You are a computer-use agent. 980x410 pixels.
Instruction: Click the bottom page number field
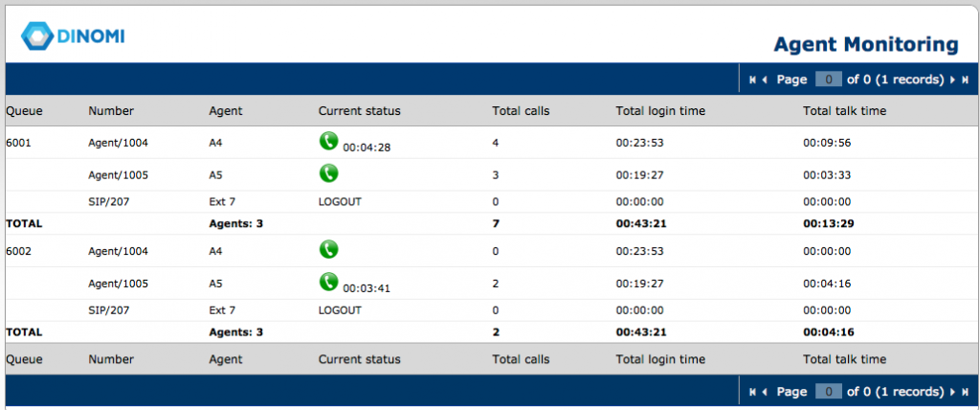pos(829,391)
